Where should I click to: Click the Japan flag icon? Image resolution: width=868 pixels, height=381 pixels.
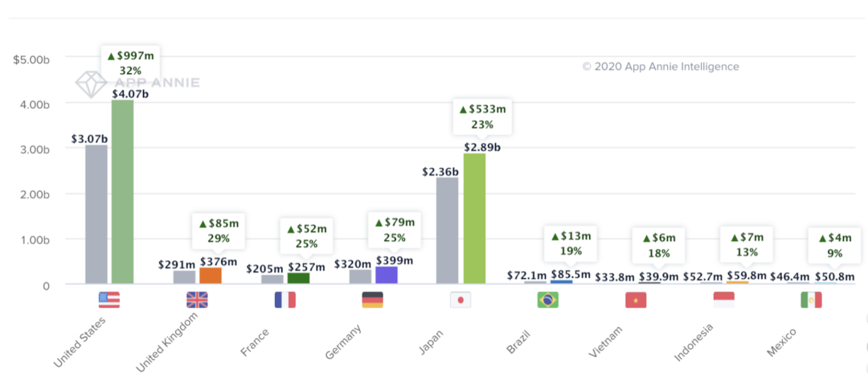click(460, 300)
